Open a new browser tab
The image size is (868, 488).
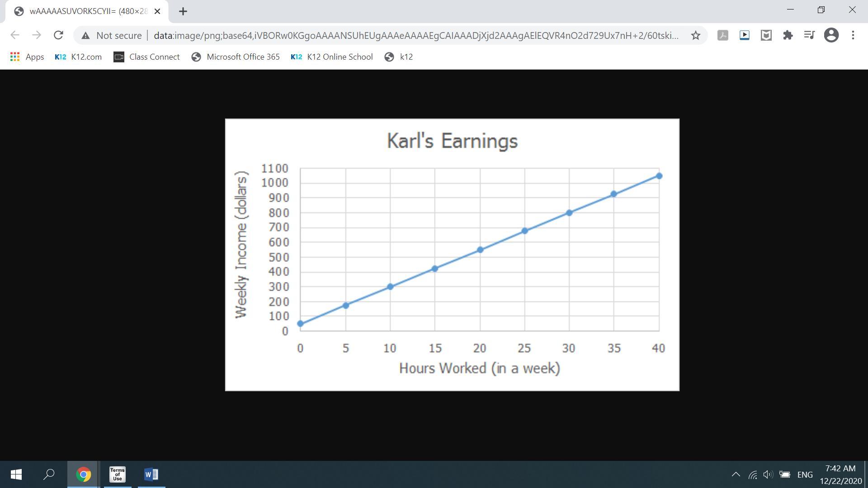click(183, 11)
